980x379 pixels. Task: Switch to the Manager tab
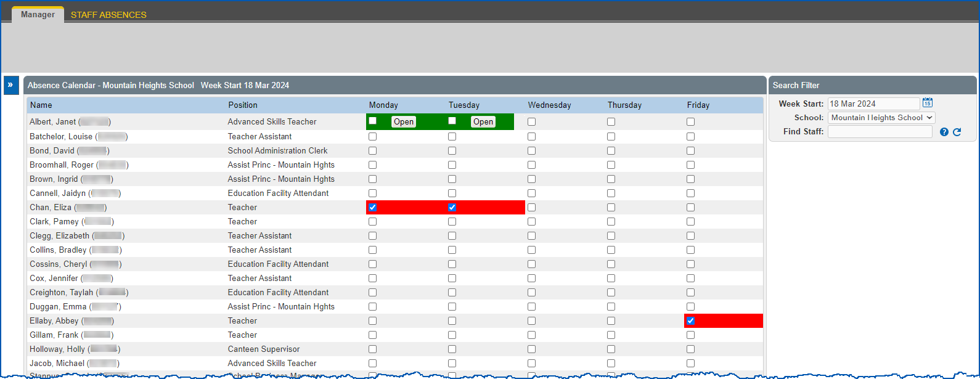(x=38, y=14)
